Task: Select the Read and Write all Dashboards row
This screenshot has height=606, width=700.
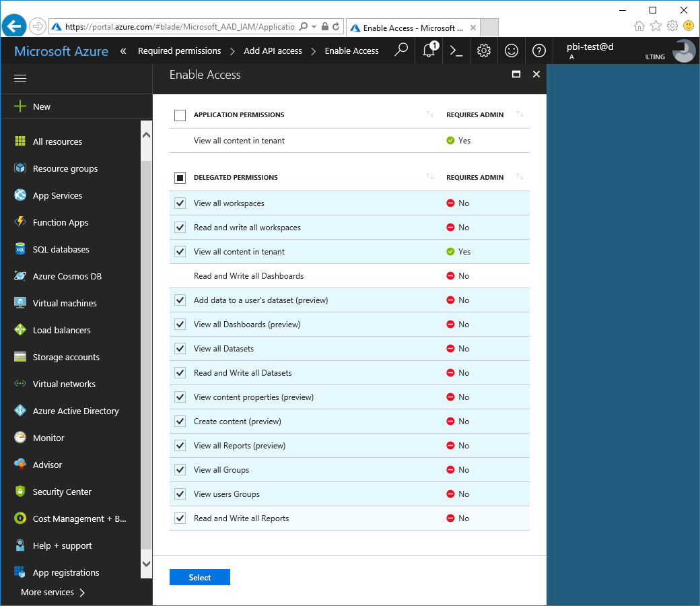Action: tap(349, 276)
